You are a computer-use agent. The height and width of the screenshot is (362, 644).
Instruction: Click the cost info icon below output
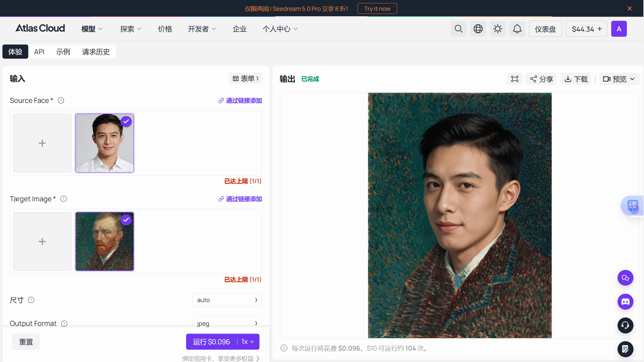[x=284, y=348]
